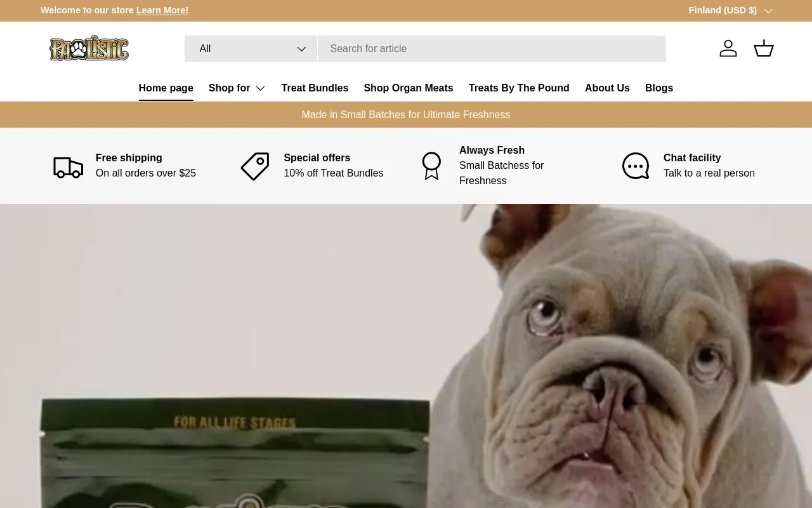Click the special offers price tag icon
Viewport: 812px width, 508px height.
click(255, 166)
